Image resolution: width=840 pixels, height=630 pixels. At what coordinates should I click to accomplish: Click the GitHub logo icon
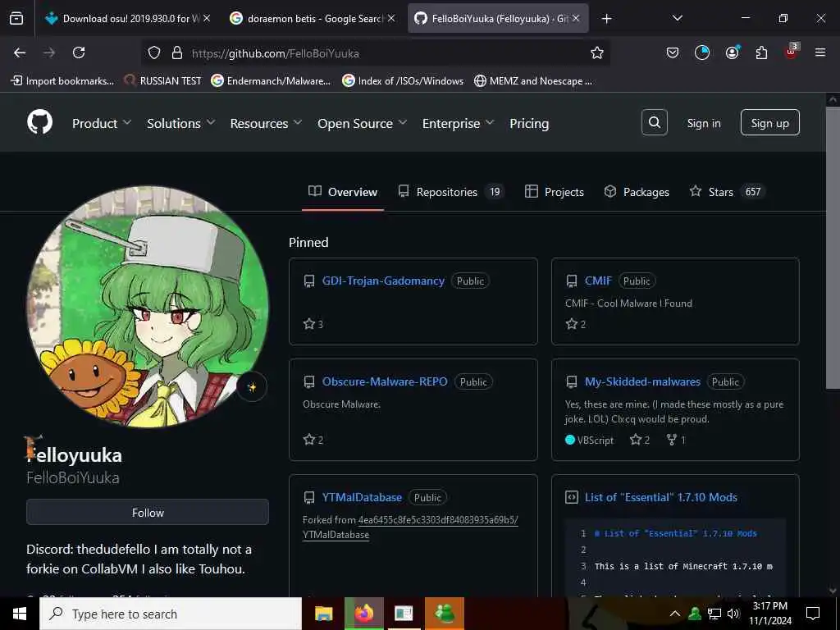pos(39,123)
